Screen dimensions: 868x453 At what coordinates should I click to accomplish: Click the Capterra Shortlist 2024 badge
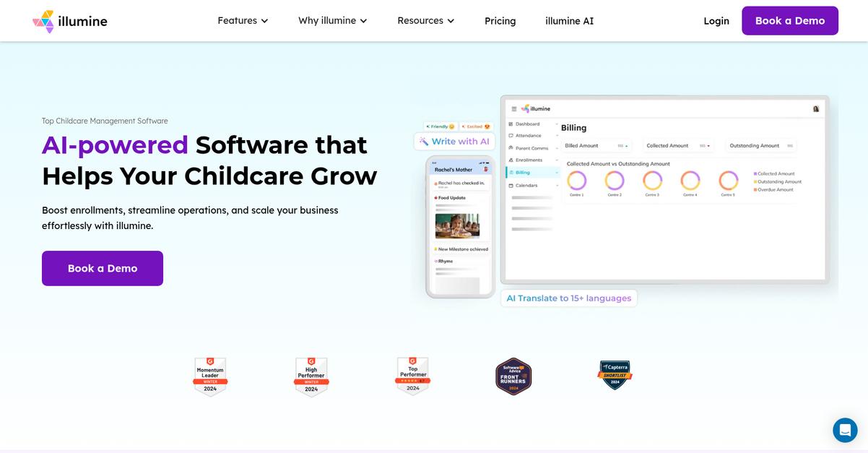click(615, 376)
